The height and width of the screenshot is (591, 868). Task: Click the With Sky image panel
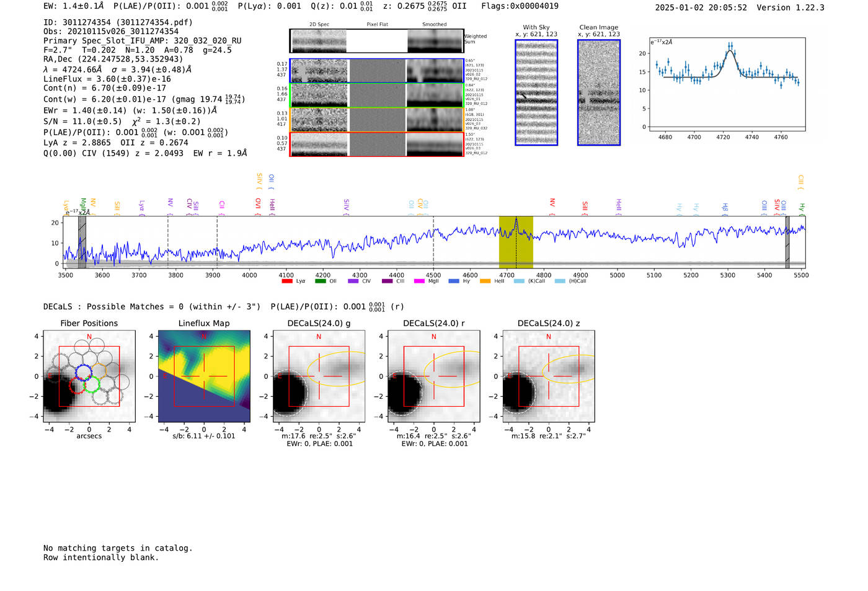click(x=536, y=92)
